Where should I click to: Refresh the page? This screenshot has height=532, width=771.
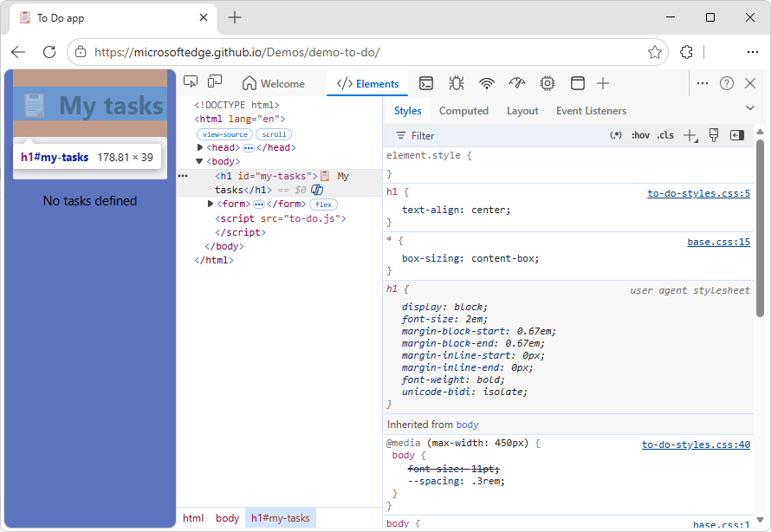(49, 52)
